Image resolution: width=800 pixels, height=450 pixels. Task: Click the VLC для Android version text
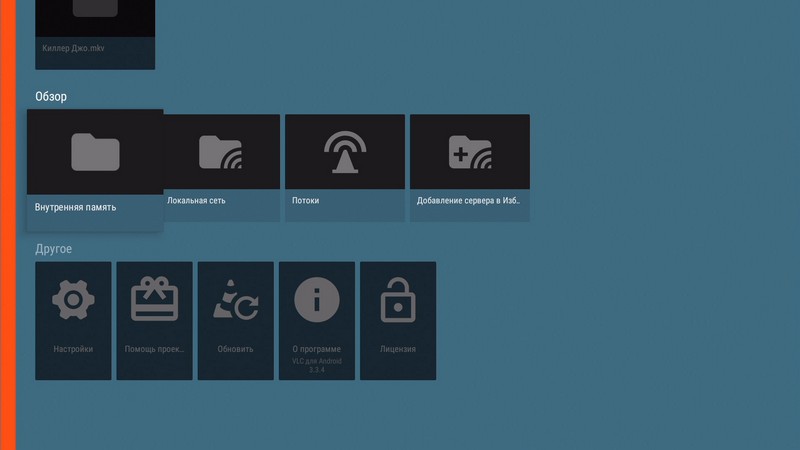click(x=316, y=365)
